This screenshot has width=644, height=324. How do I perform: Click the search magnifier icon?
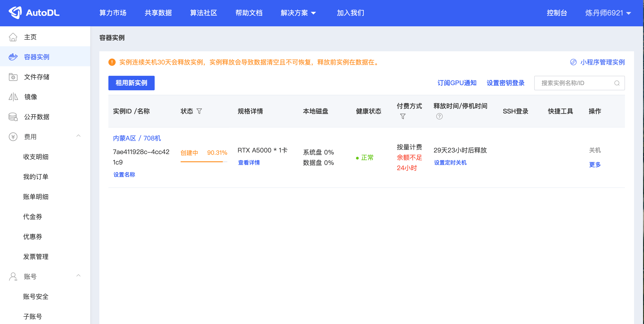[617, 83]
